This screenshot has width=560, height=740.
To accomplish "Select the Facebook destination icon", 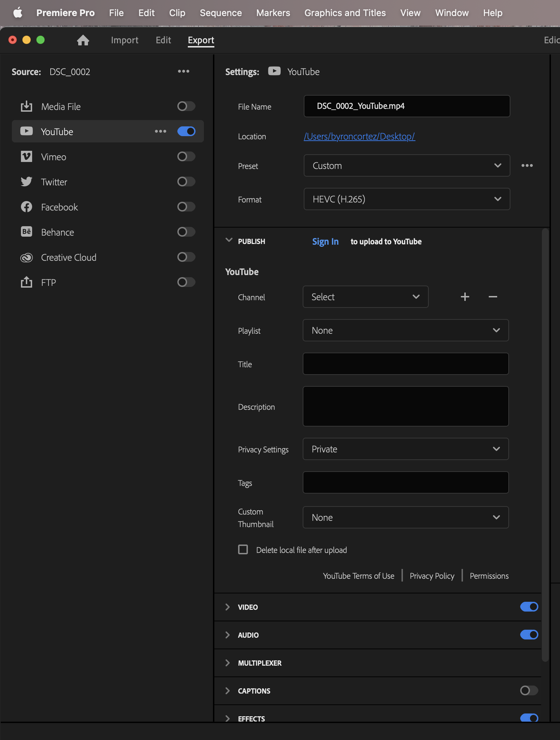I will pos(26,207).
